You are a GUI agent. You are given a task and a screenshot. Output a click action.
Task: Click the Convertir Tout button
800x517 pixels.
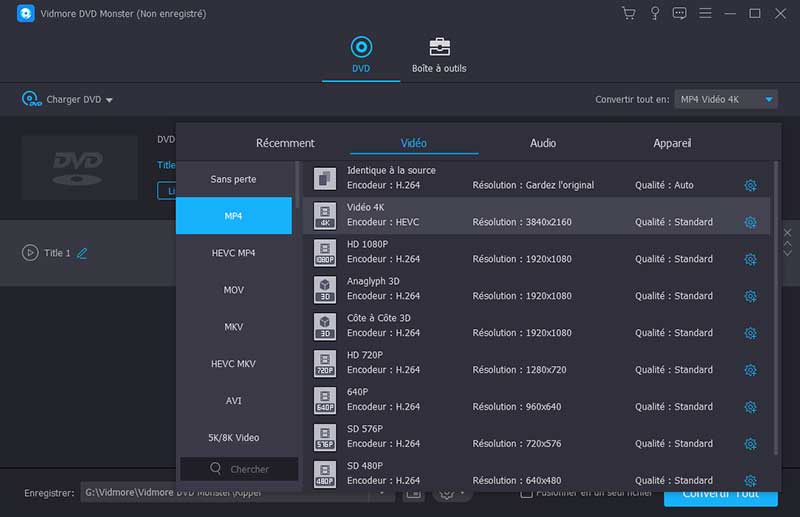pyautogui.click(x=720, y=494)
